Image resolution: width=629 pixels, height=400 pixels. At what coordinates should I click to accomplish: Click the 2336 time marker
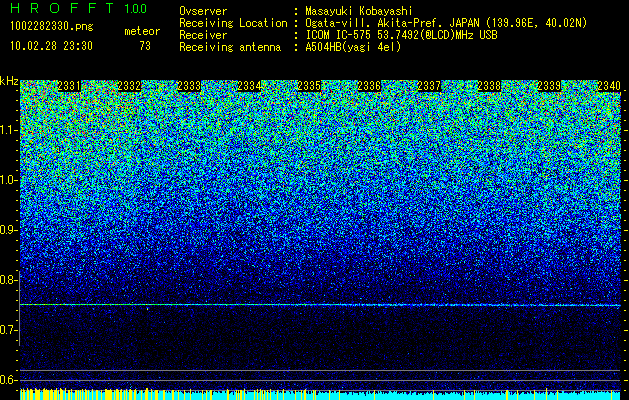pos(369,86)
